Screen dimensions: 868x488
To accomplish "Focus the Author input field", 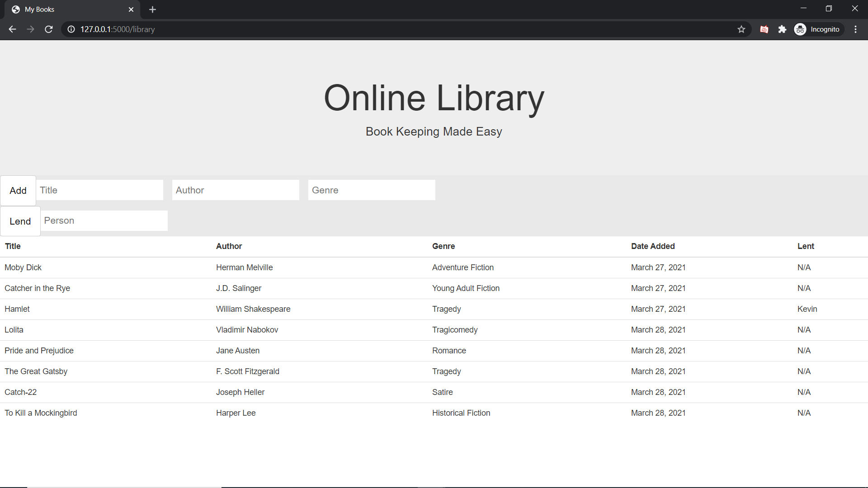I will [x=236, y=190].
